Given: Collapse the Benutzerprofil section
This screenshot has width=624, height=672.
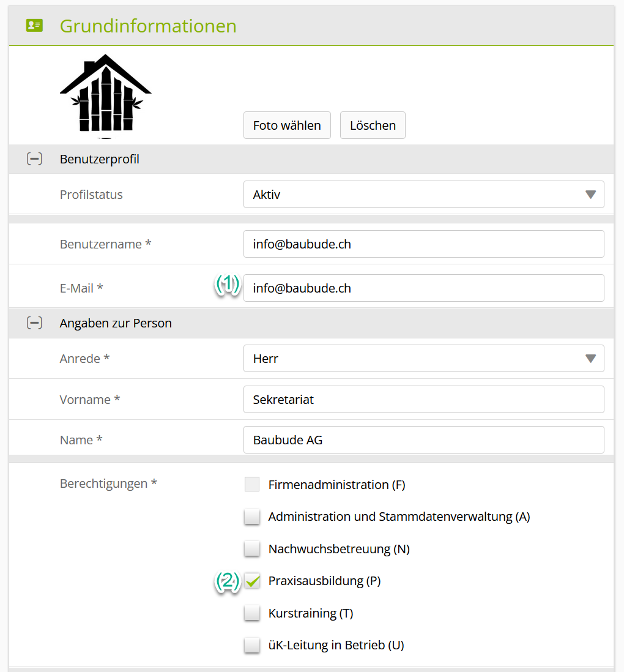Looking at the screenshot, I should [34, 159].
